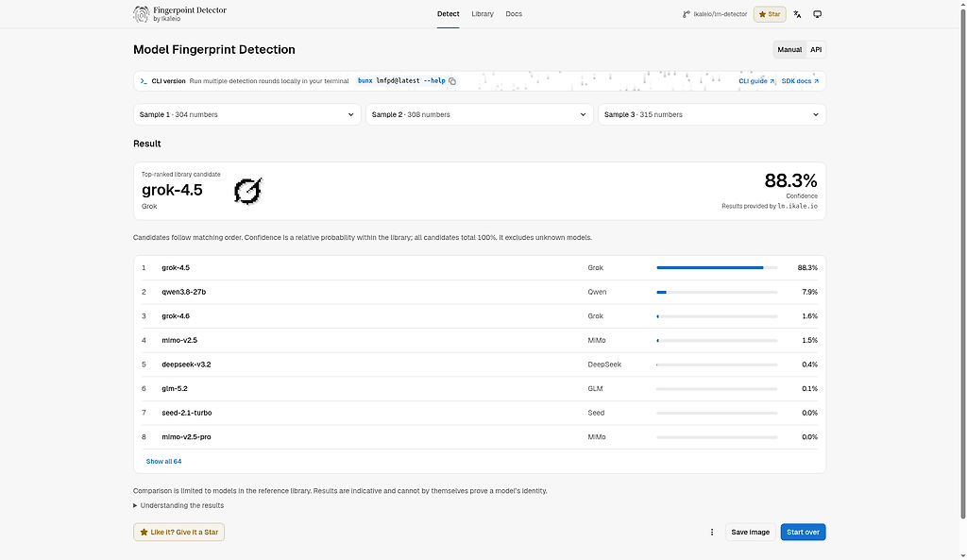
Task: Go to the Library tab
Action: click(x=483, y=14)
